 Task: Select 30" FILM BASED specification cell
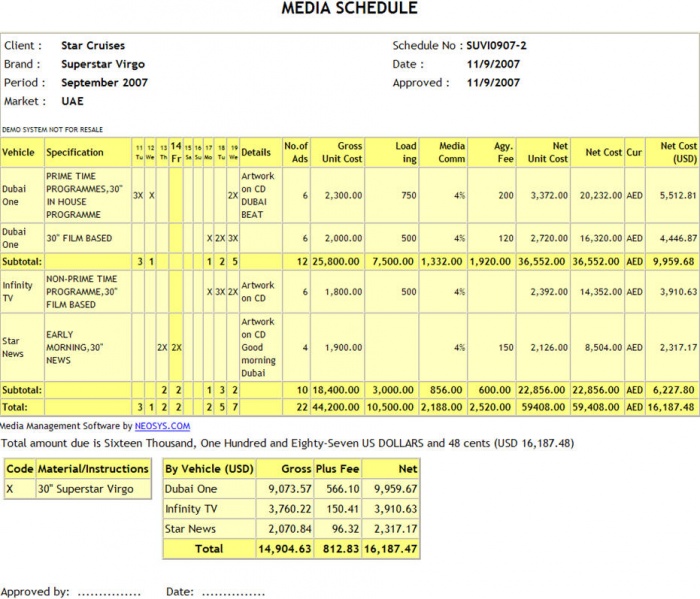tap(88, 238)
